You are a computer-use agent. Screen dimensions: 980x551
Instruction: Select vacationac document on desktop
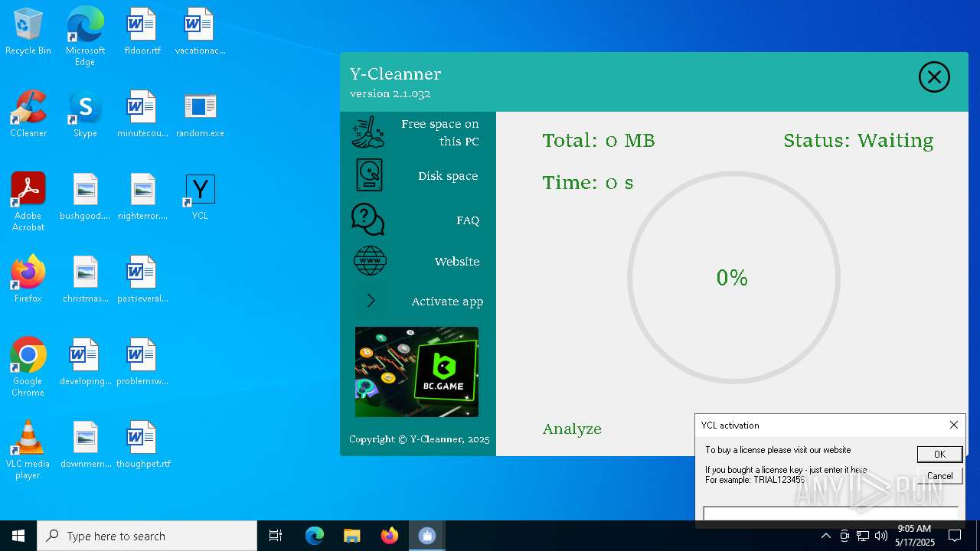[x=200, y=32]
